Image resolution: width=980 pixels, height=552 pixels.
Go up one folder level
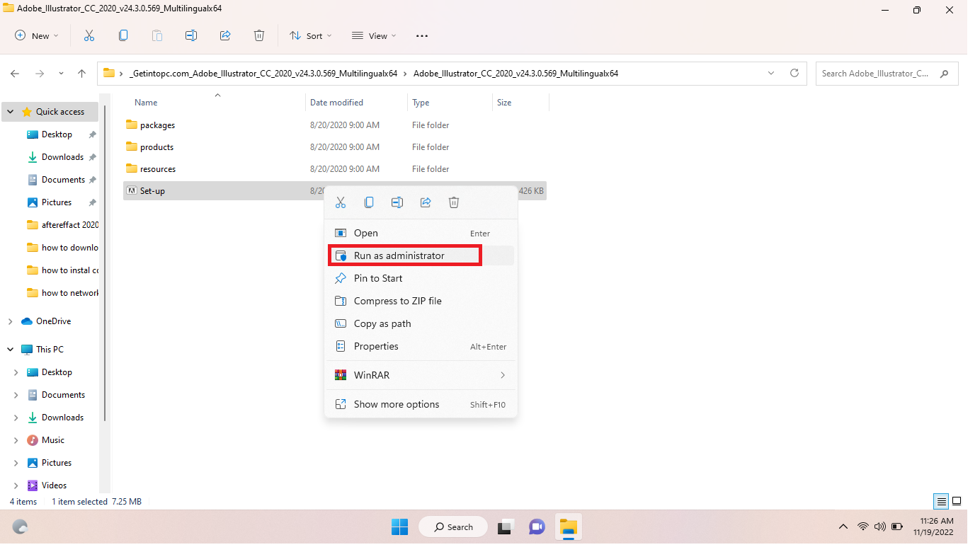tap(81, 73)
